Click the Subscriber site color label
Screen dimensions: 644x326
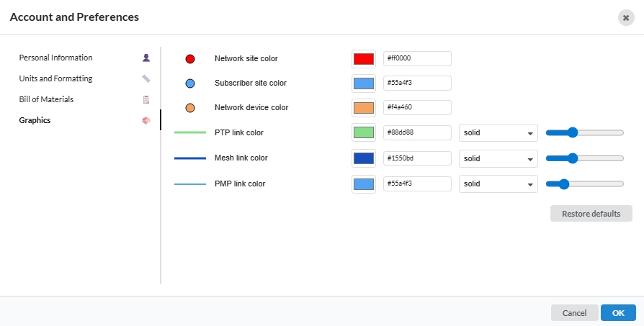251,83
